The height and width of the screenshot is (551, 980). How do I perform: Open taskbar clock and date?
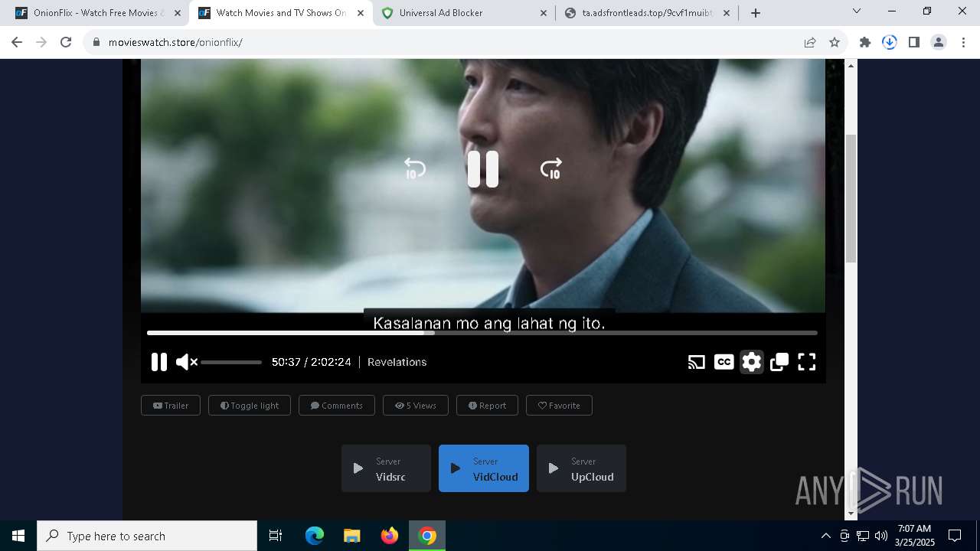click(915, 536)
